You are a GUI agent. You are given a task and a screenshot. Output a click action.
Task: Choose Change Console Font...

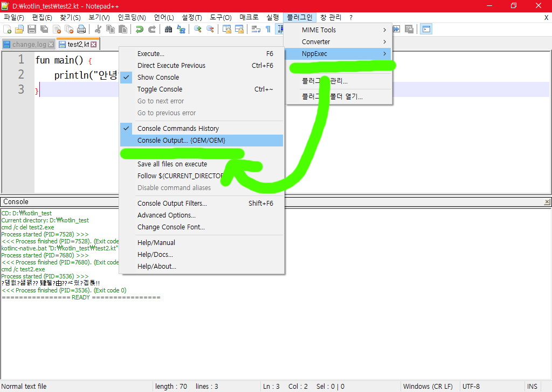(202, 227)
